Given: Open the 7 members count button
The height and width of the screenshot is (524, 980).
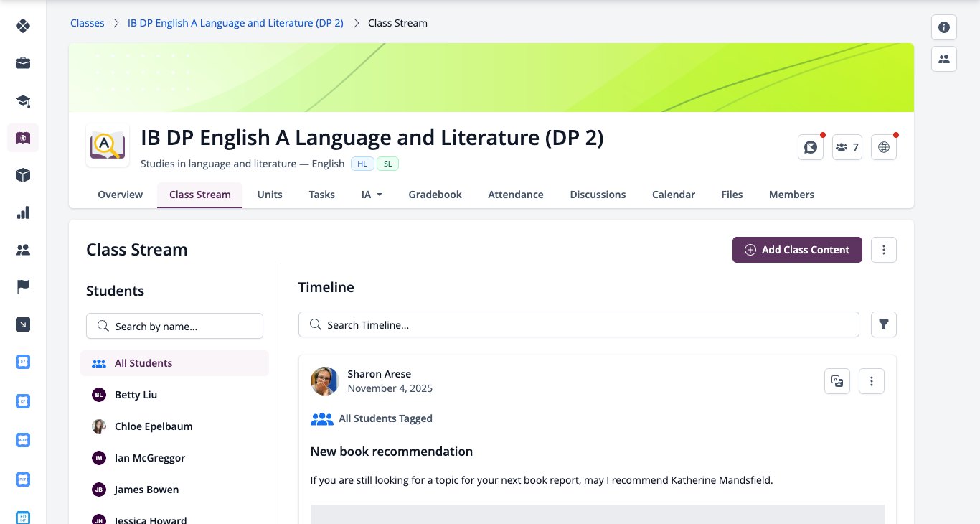Looking at the screenshot, I should point(847,147).
